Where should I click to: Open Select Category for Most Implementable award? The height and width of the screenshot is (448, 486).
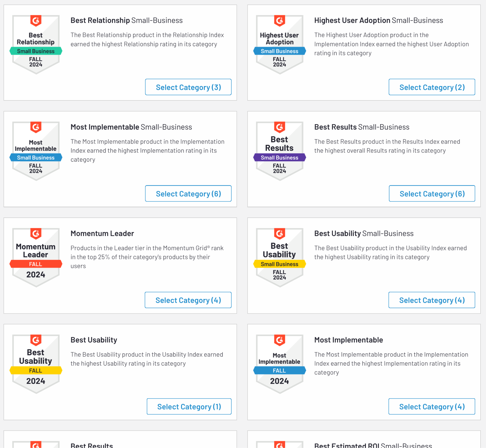432,406
